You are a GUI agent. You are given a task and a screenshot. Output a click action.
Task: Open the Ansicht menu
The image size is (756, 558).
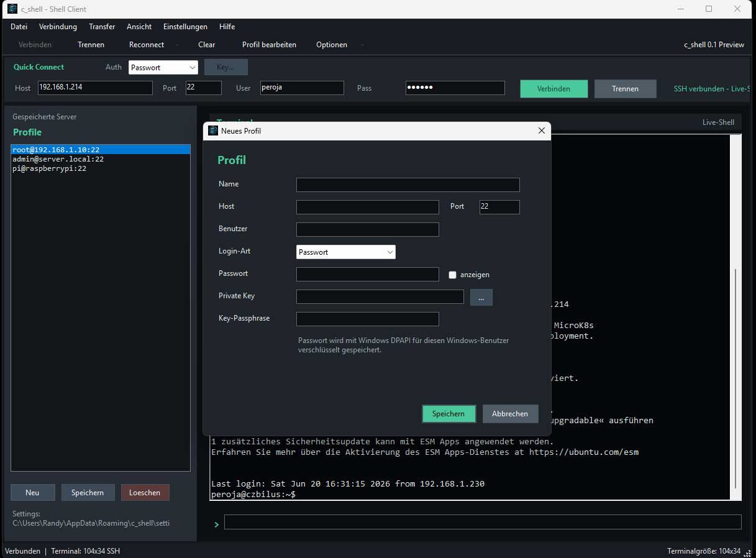139,27
